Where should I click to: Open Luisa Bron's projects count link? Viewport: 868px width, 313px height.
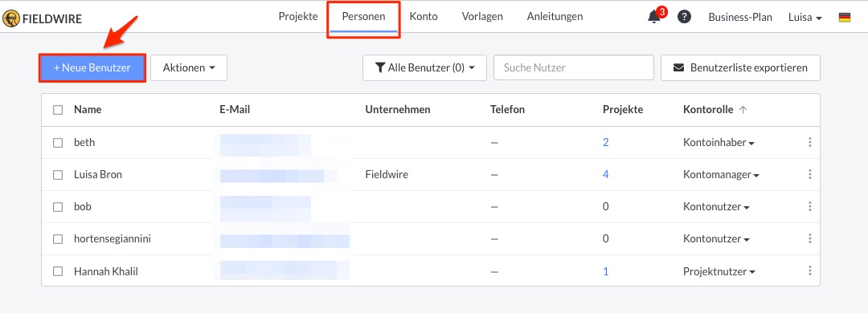pyautogui.click(x=606, y=175)
